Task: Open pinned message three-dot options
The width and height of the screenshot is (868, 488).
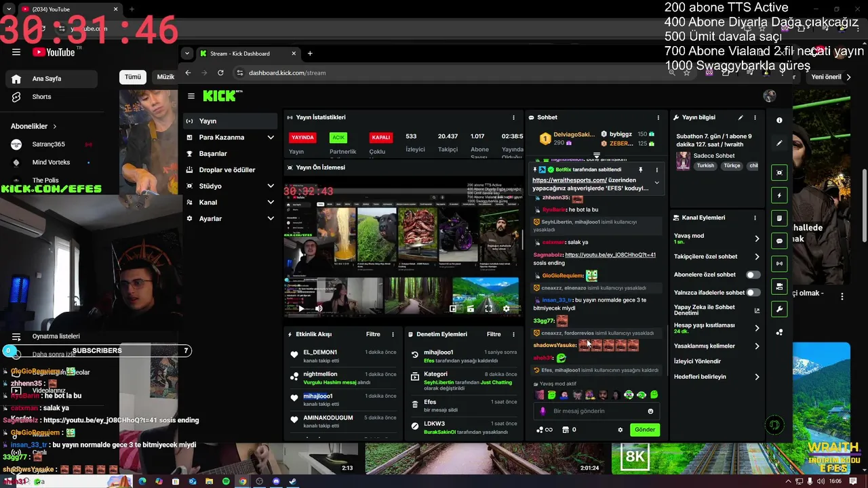Action: pyautogui.click(x=656, y=169)
